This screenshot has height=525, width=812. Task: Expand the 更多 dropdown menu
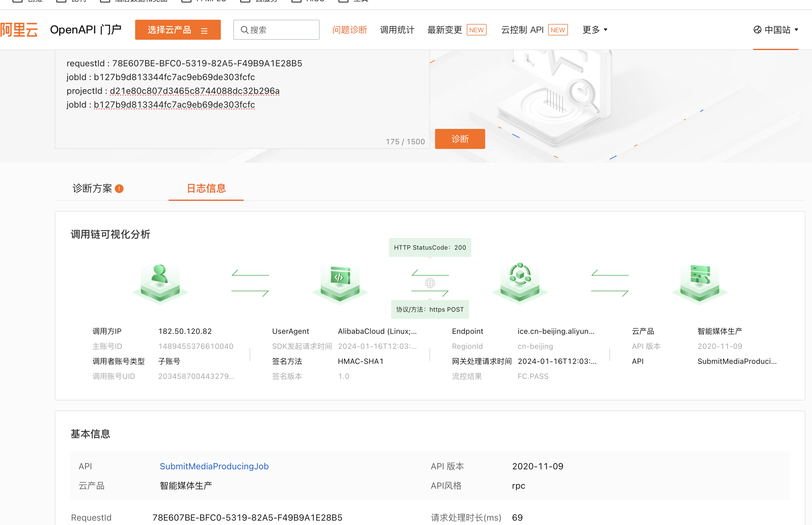pyautogui.click(x=595, y=30)
